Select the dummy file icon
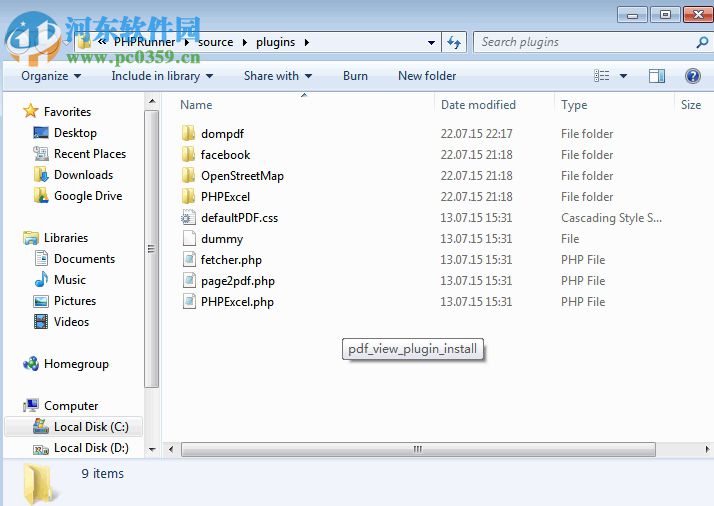 pos(189,238)
